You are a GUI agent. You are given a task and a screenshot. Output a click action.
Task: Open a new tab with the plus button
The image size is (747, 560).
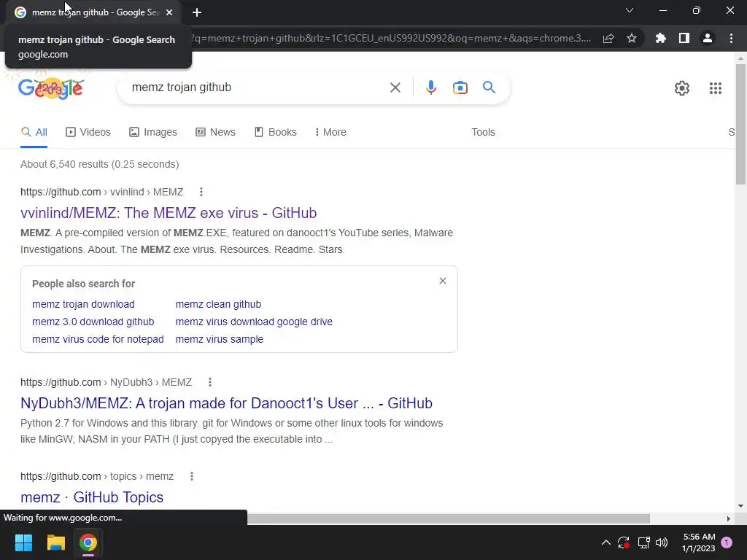pos(197,12)
